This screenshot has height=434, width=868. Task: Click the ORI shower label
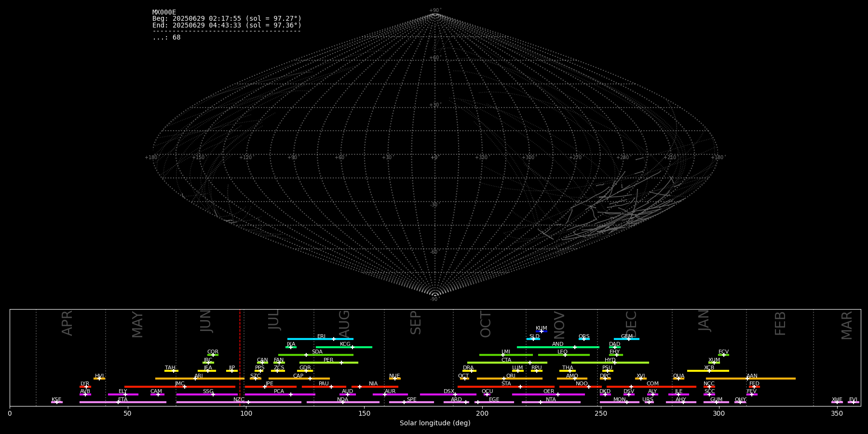click(x=511, y=376)
